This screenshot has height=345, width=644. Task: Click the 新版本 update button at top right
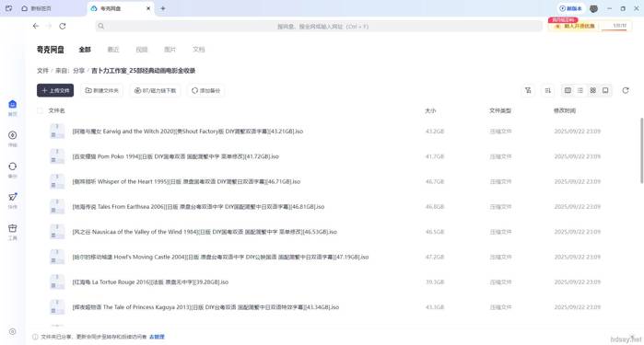coord(571,8)
